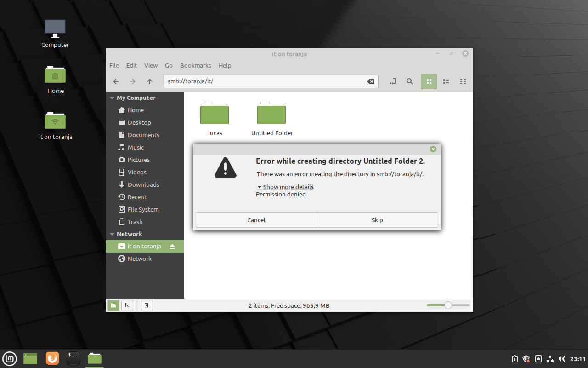Image resolution: width=588 pixels, height=368 pixels.
Task: Switch sidebar to places view
Action: coord(113,305)
